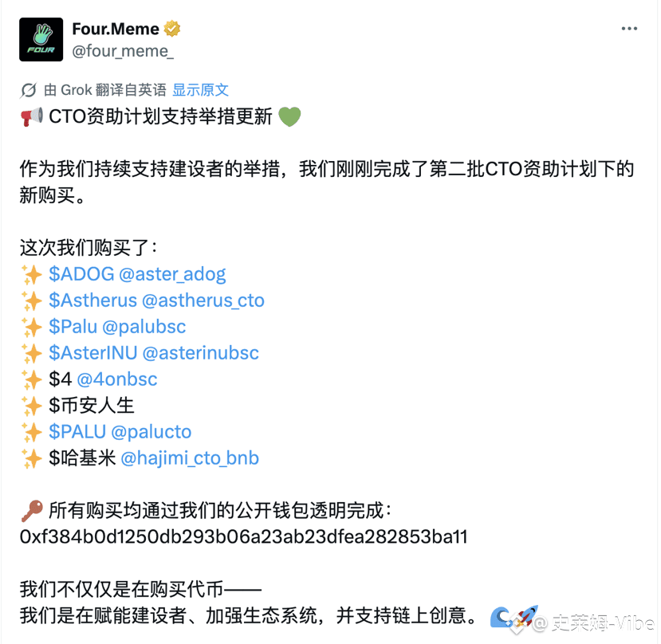Click the Grok translation icon

tap(29, 90)
